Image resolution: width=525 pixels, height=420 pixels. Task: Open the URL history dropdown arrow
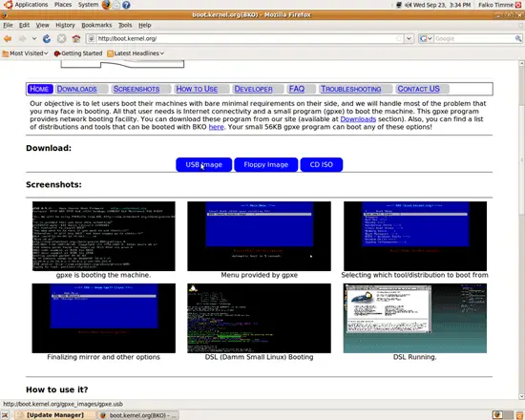[x=409, y=39]
